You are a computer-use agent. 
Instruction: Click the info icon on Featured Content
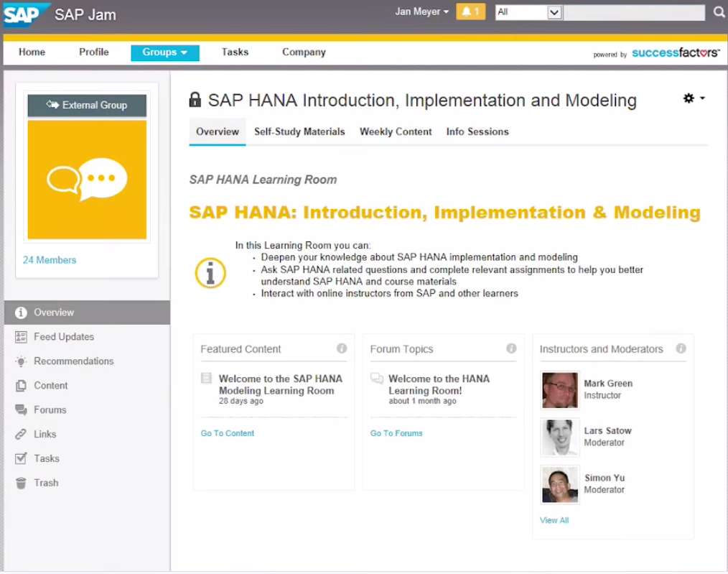tap(342, 348)
